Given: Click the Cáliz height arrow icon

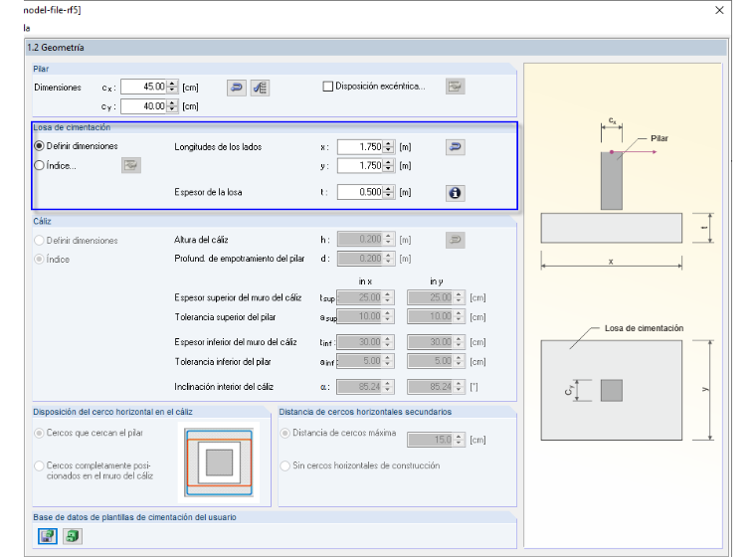Looking at the screenshot, I should pyautogui.click(x=455, y=240).
